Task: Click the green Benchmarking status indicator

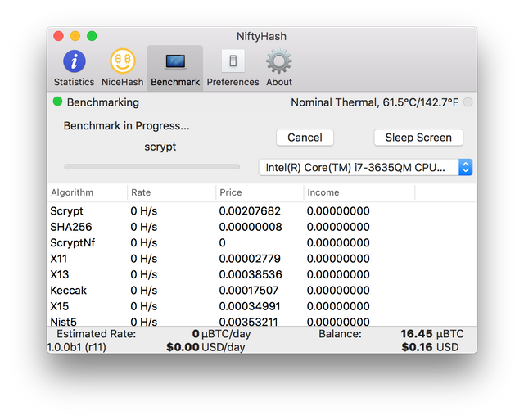Action: (58, 102)
